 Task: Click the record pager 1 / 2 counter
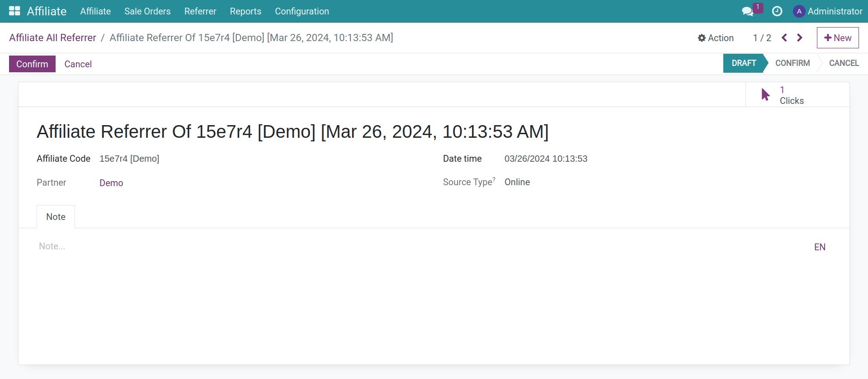click(x=762, y=38)
